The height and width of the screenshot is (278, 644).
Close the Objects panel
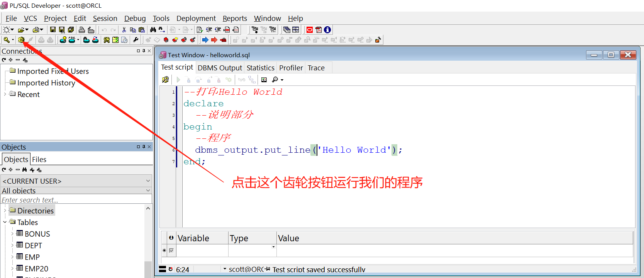point(149,147)
